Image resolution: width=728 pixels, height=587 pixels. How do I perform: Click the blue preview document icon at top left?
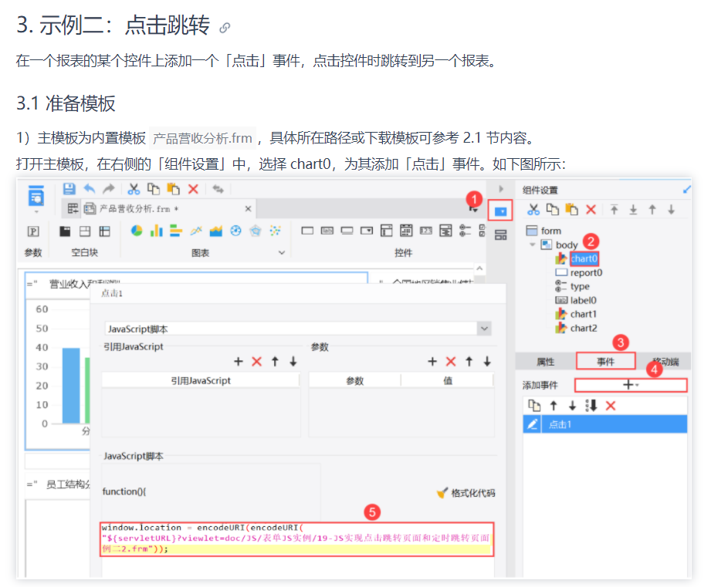(x=36, y=196)
